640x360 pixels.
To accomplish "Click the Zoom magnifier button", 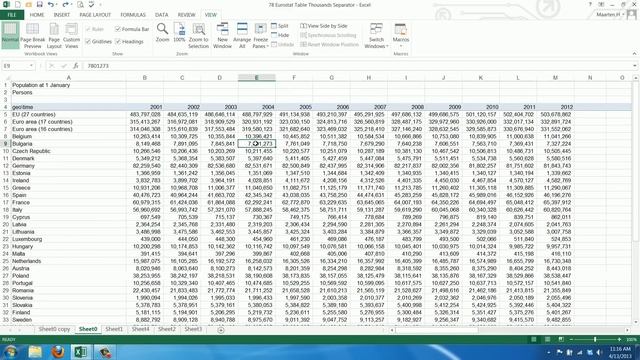I will pos(162,33).
